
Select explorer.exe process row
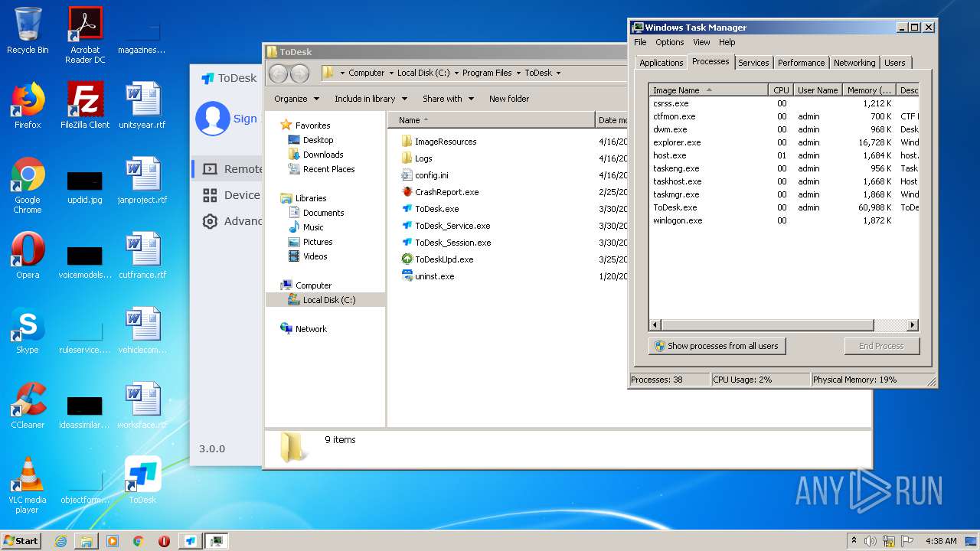click(x=784, y=142)
